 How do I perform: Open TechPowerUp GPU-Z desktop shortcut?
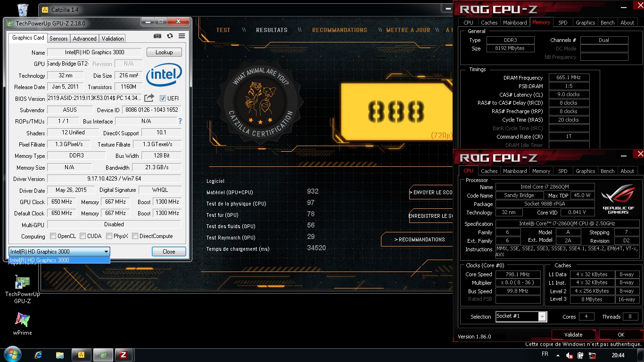coord(22,289)
